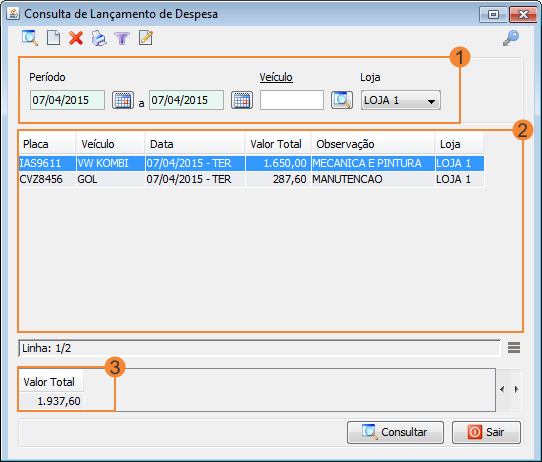This screenshot has height=462, width=542.
Task: Edit record using pencil notepad icon
Action: [146, 38]
